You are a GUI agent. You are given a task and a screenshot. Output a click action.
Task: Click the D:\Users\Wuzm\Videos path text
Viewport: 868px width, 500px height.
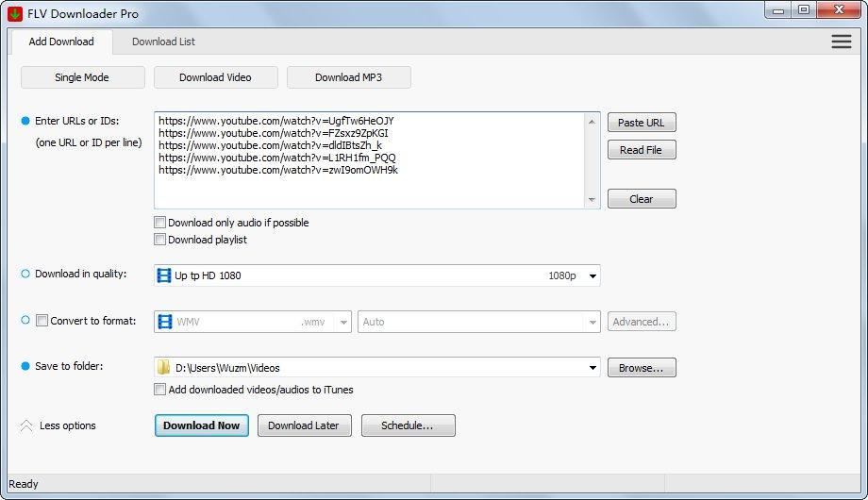pos(227,368)
